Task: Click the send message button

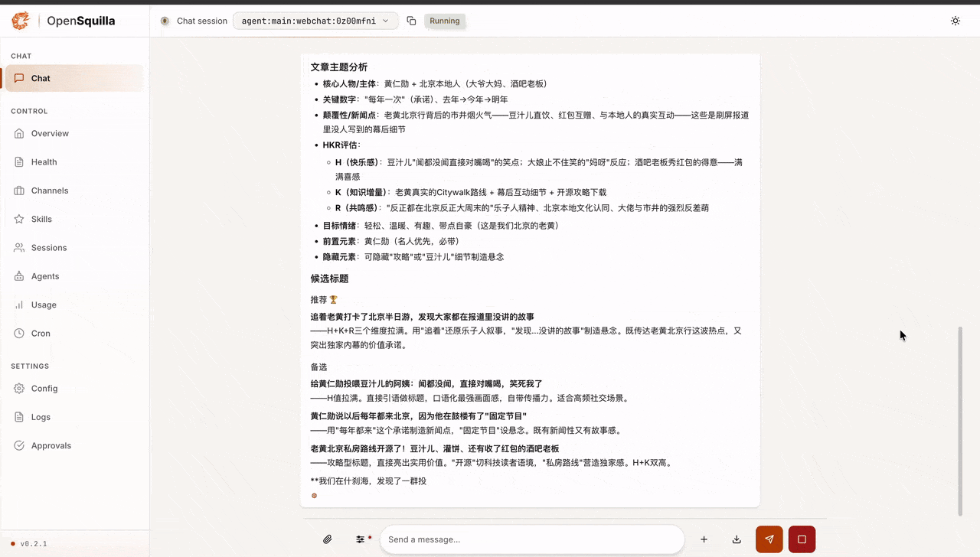Action: click(769, 539)
